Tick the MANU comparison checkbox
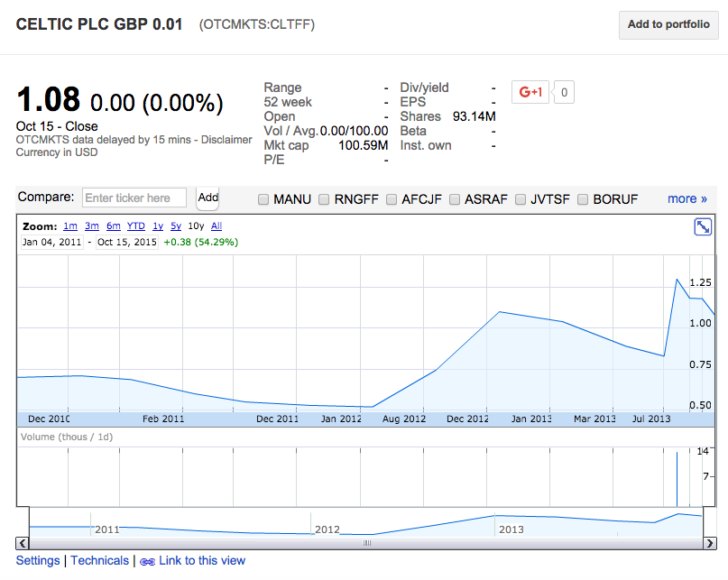The image size is (728, 580). tap(263, 199)
